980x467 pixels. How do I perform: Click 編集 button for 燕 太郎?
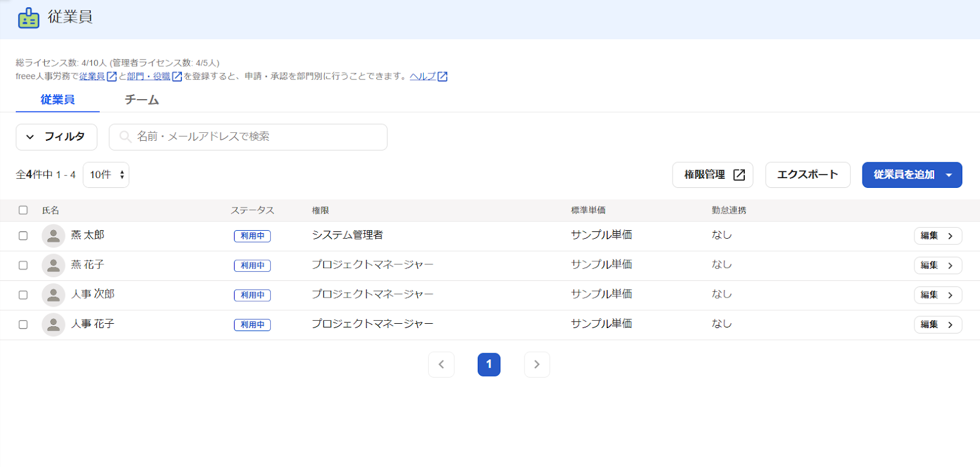coord(938,236)
